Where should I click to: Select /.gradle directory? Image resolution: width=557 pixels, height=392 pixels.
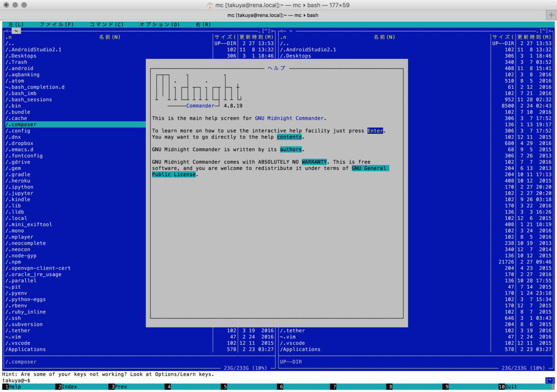[x=18, y=175]
